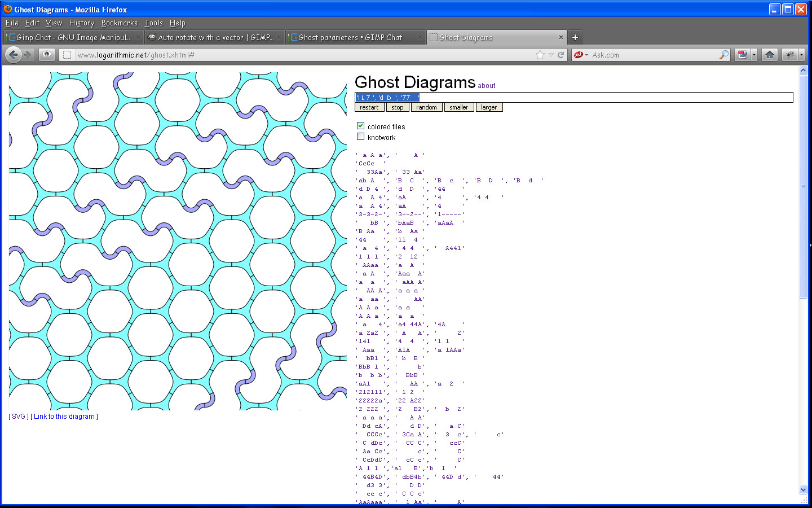Open the about link
Viewport: 812px width, 508px height.
[487, 86]
